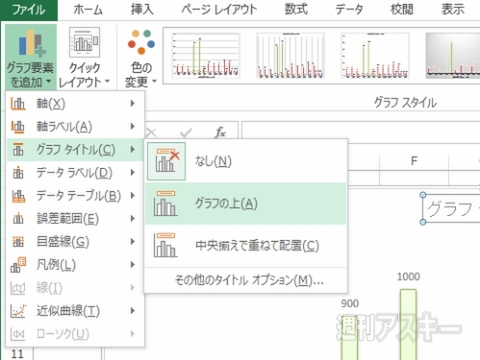Click the 軸ラベル(A) menu label

[x=64, y=127]
